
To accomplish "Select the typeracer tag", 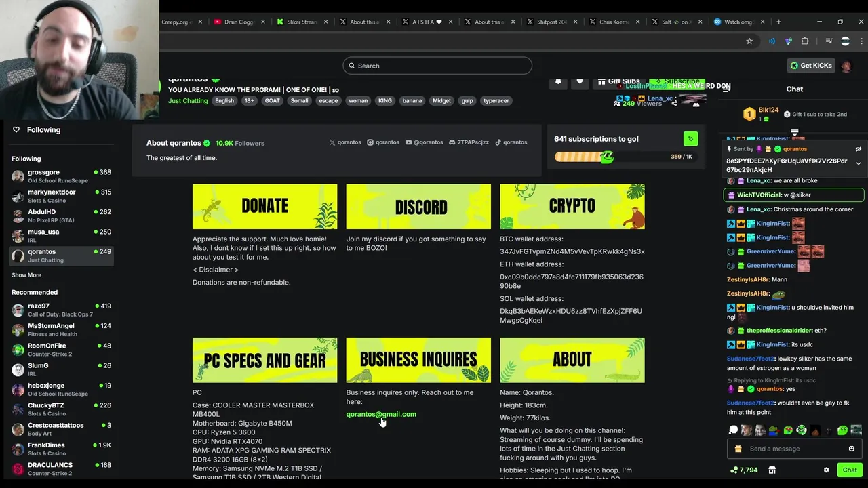I will [496, 101].
